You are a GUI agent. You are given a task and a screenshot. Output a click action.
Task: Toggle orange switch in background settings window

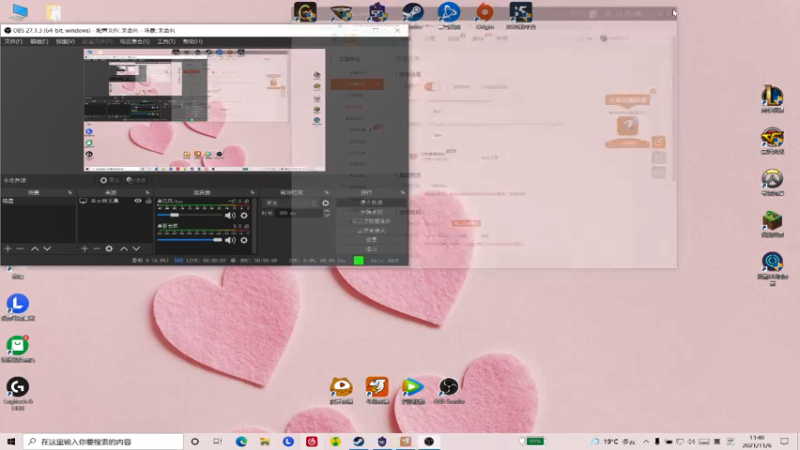point(432,87)
